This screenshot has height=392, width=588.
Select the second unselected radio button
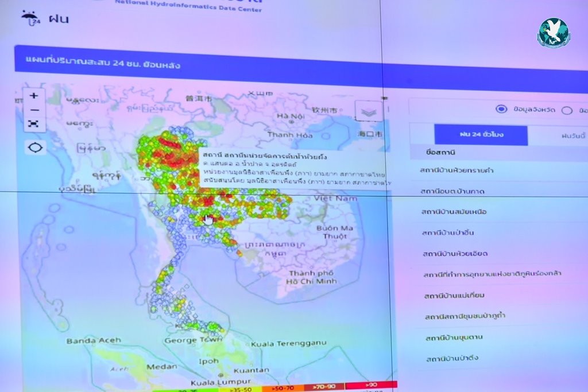[x=567, y=110]
